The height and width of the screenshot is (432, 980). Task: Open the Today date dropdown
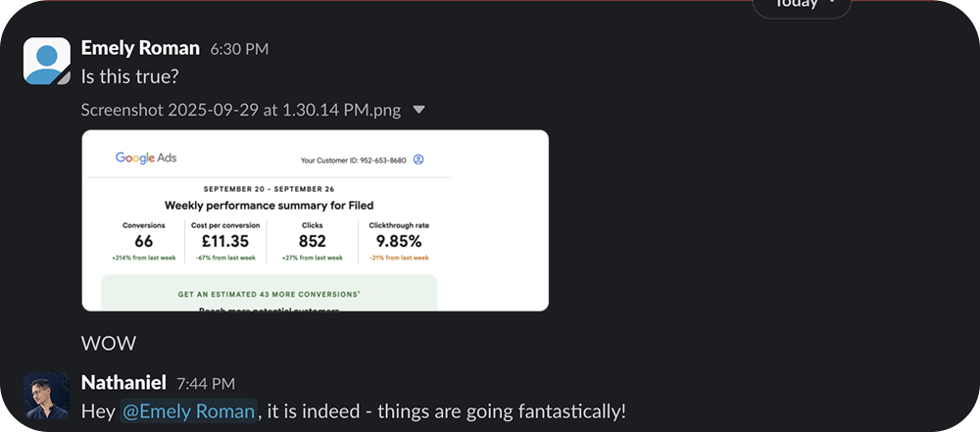802,4
